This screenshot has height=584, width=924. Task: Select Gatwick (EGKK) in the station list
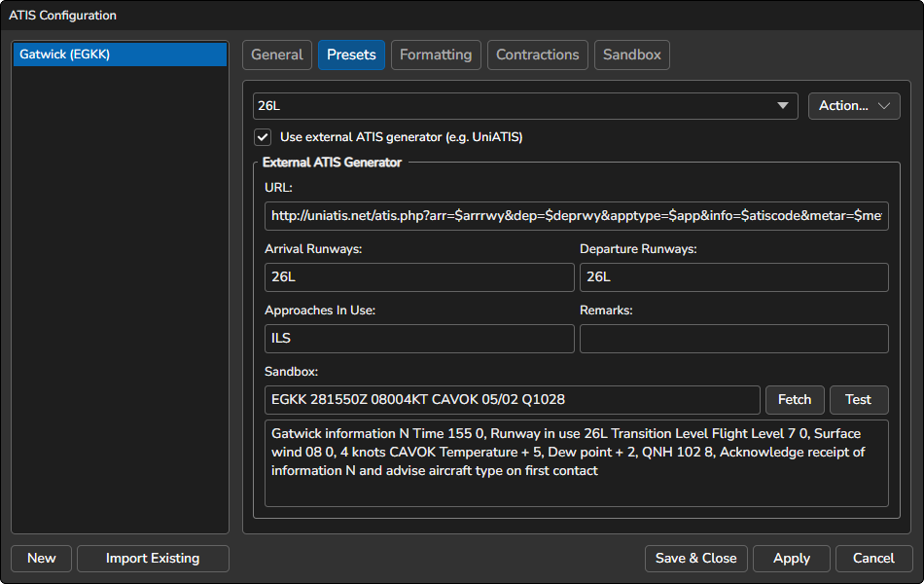coord(120,55)
